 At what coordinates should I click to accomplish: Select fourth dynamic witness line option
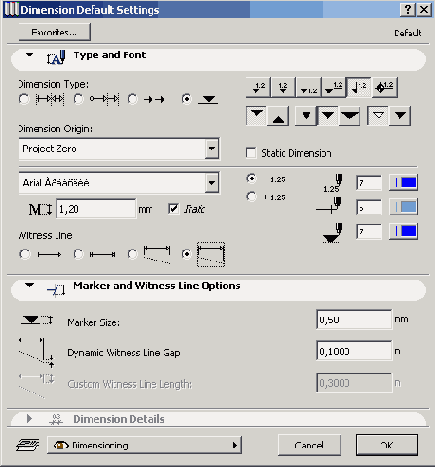(x=187, y=254)
